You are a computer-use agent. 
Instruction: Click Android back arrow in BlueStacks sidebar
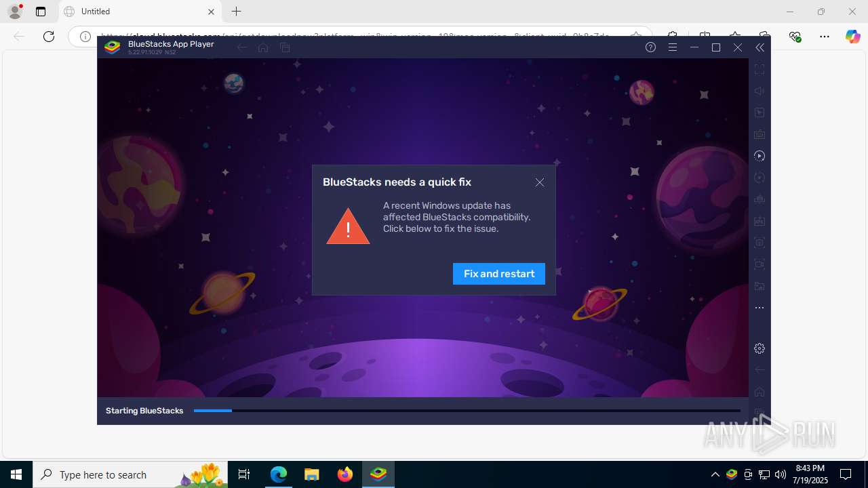pyautogui.click(x=759, y=370)
